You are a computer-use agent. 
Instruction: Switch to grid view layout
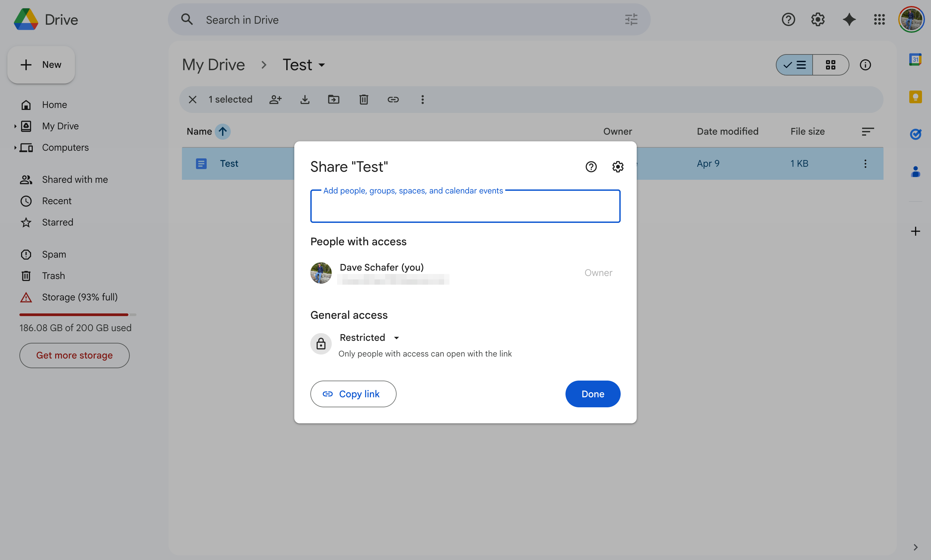tap(831, 64)
